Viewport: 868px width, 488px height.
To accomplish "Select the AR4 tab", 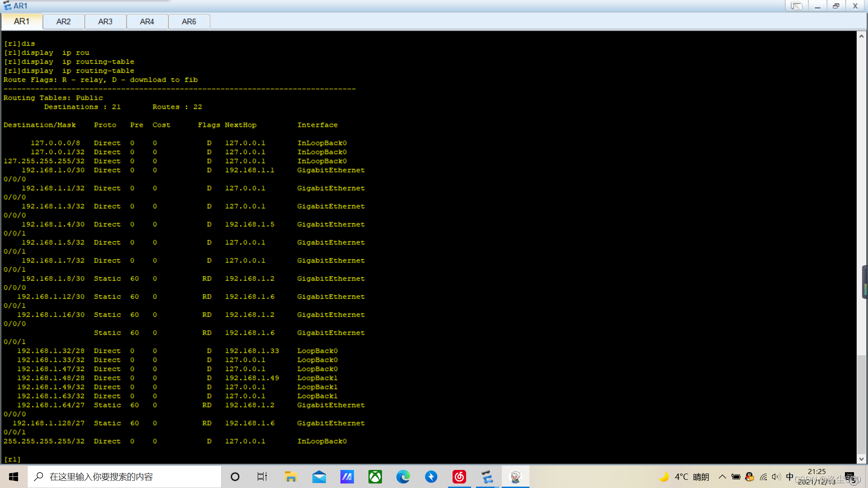I will [x=147, y=22].
